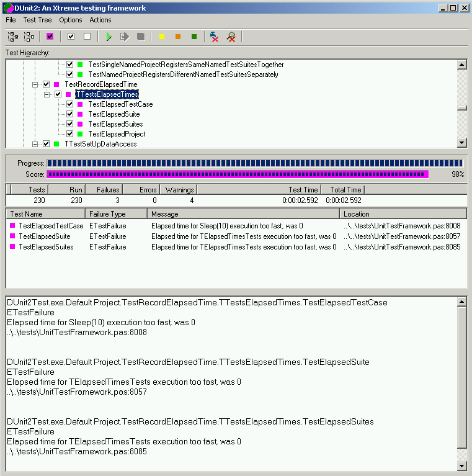Click the run selected test arrow icon
Image resolution: width=472 pixels, height=476 pixels.
[x=125, y=37]
